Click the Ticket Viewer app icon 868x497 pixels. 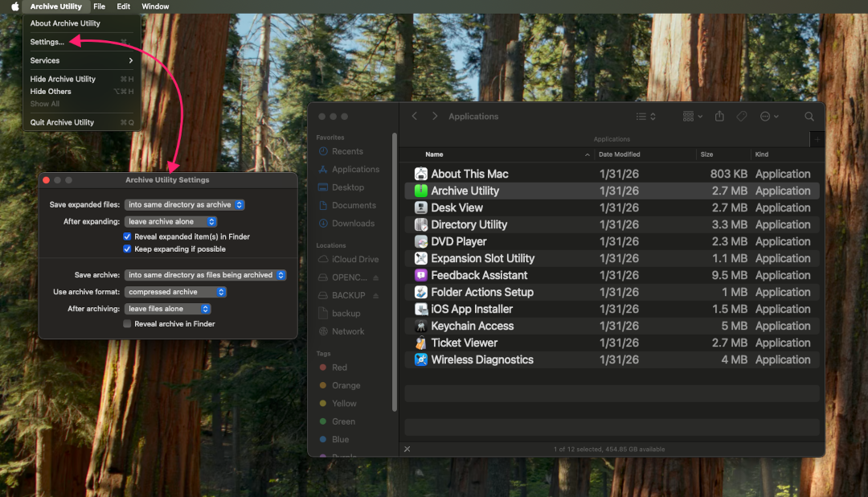(420, 343)
